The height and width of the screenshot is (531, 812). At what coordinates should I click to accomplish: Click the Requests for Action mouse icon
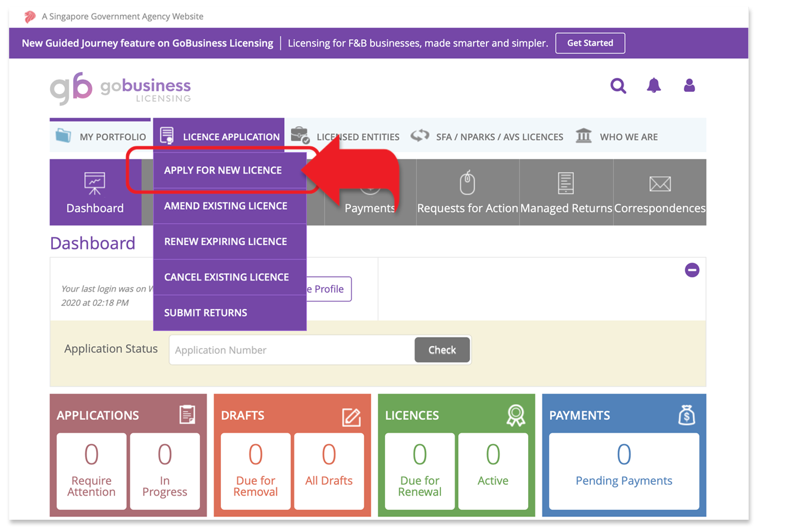(467, 182)
